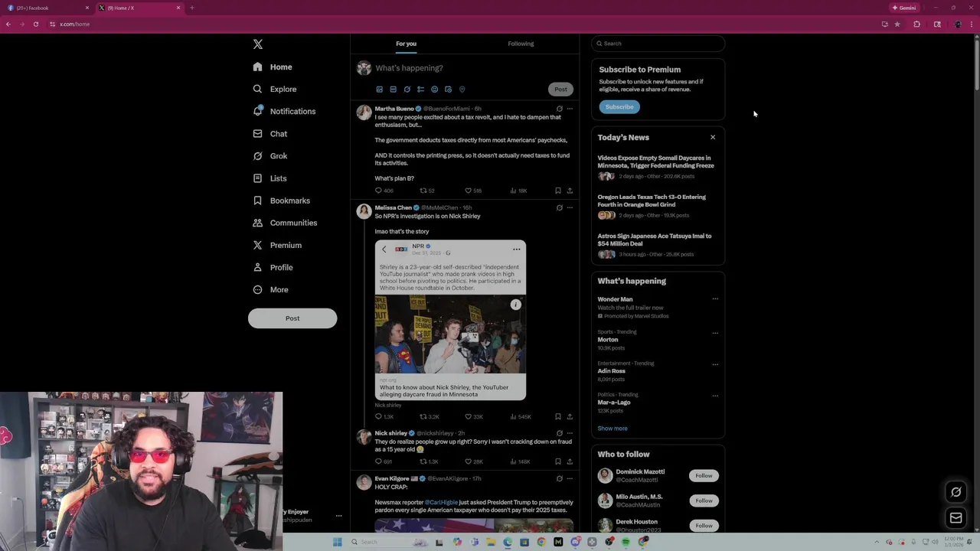Switch to the For you tab
The width and height of the screenshot is (980, 551).
tap(406, 44)
